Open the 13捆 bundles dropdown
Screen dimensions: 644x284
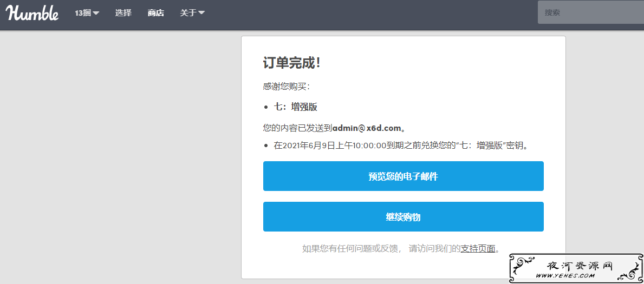coord(87,13)
